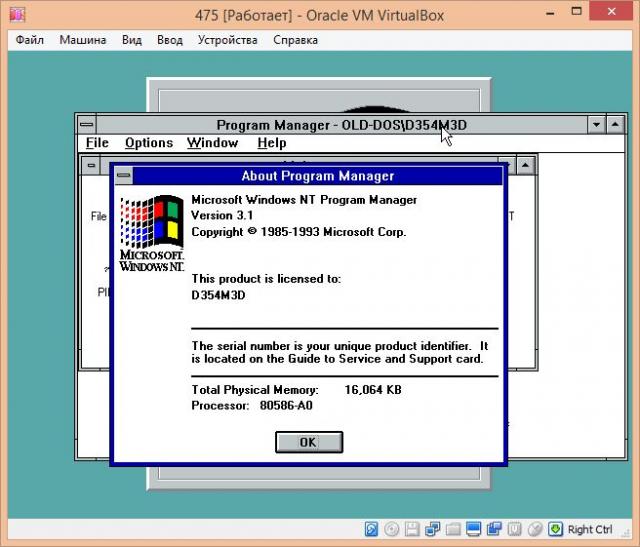Click the network adapters icon in status bar
The image size is (640, 547).
pyautogui.click(x=432, y=529)
